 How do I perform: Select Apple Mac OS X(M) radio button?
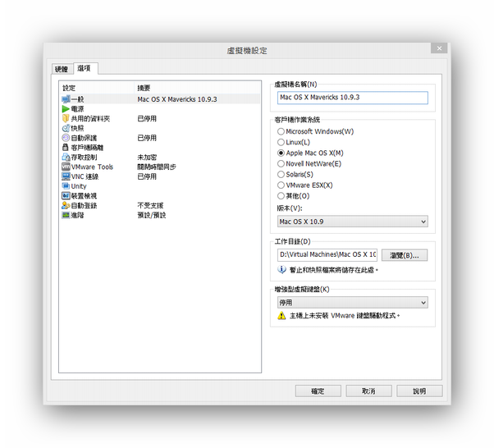click(281, 153)
